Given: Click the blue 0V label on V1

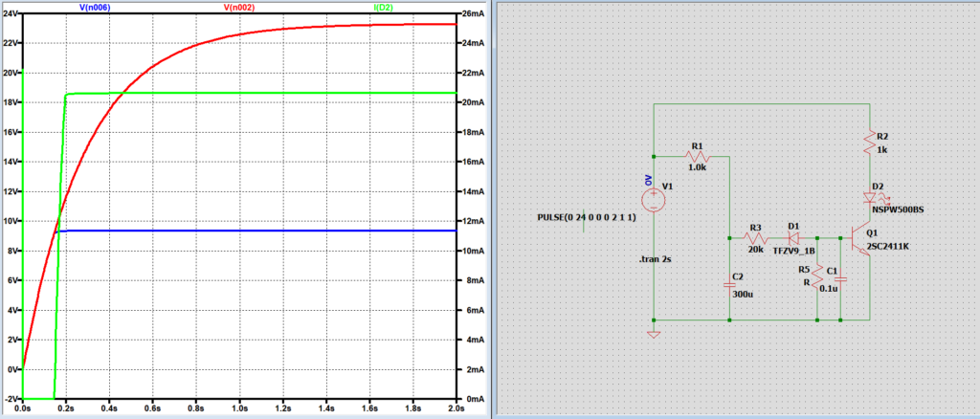Looking at the screenshot, I should coord(649,181).
